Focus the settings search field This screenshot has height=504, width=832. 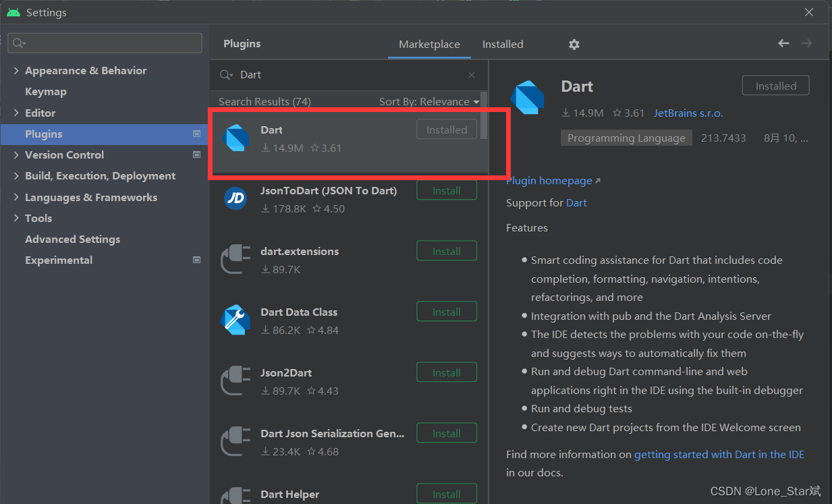[x=105, y=43]
